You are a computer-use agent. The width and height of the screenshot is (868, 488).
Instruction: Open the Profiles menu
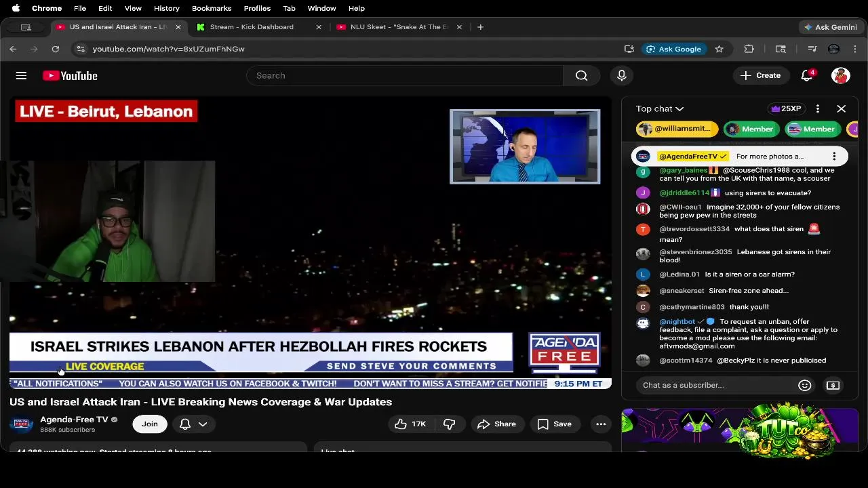[x=257, y=8]
